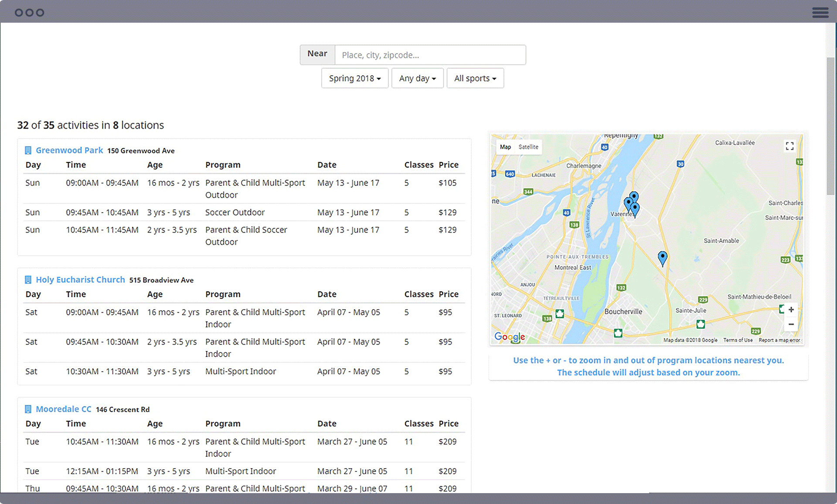
Task: Click the 146 Crescent Rd address
Action: pyautogui.click(x=122, y=409)
